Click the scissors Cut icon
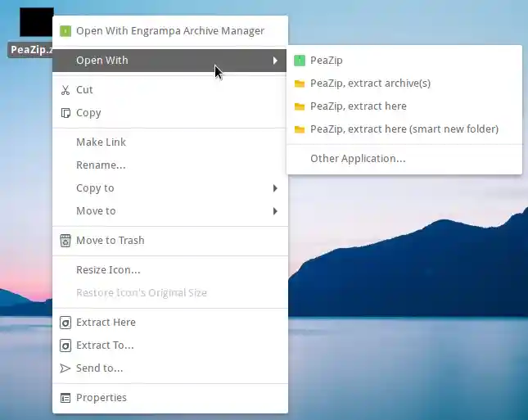 [x=65, y=90]
